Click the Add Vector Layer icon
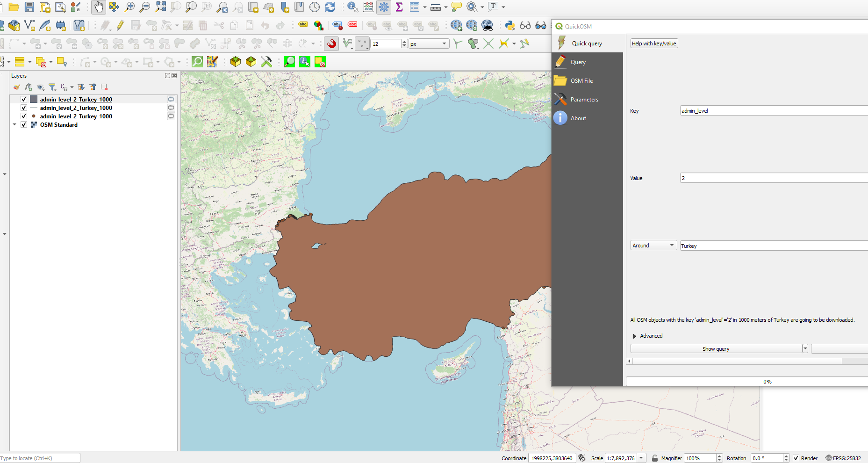 29,25
